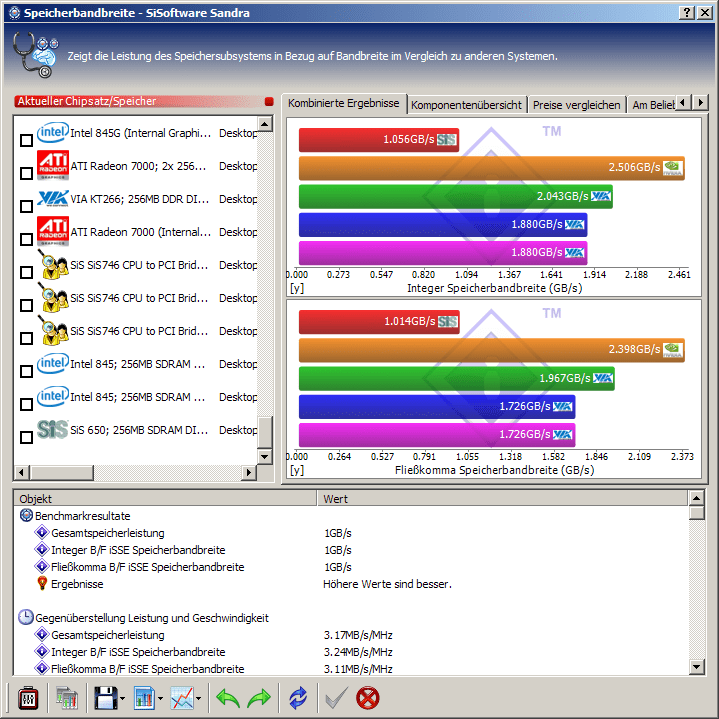Click the chipset list scroll-right arrow
Viewport: 719px width, 719px height.
(x=249, y=472)
